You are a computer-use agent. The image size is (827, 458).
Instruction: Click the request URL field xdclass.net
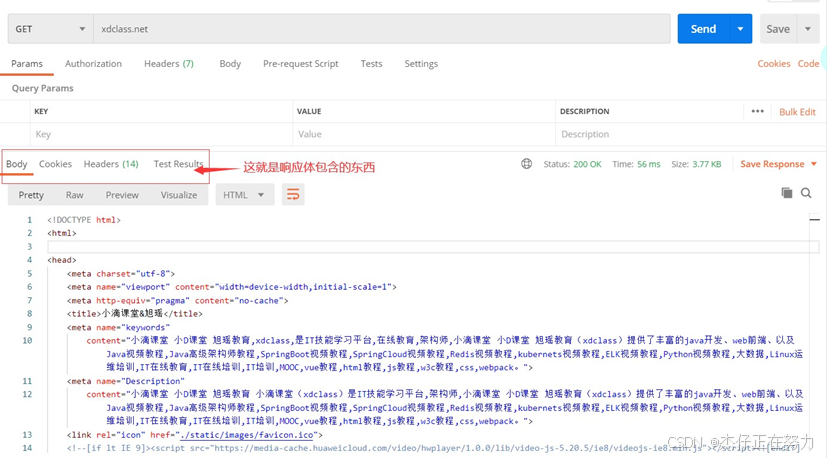click(382, 29)
